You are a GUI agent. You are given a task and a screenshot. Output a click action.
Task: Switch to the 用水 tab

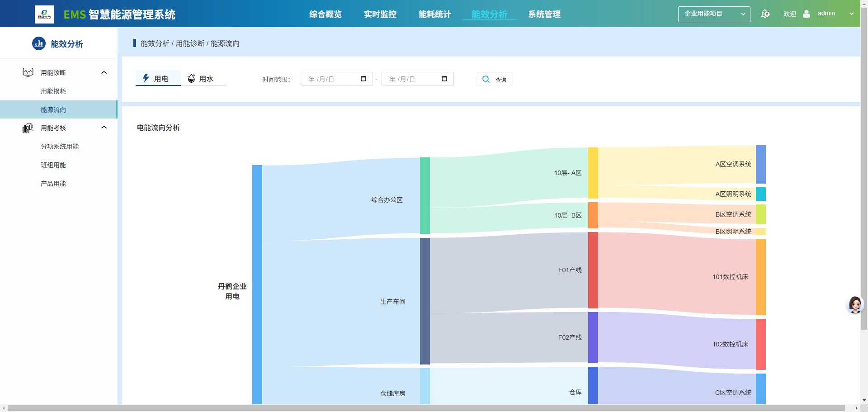203,78
